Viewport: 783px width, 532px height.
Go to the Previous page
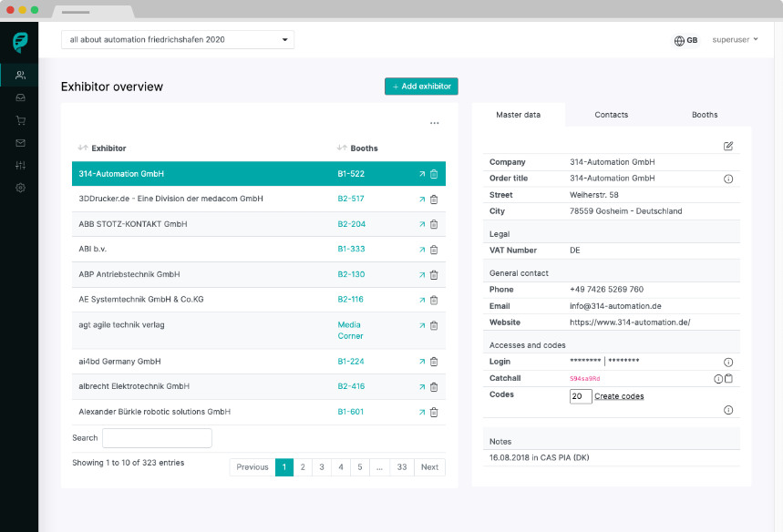coord(252,467)
